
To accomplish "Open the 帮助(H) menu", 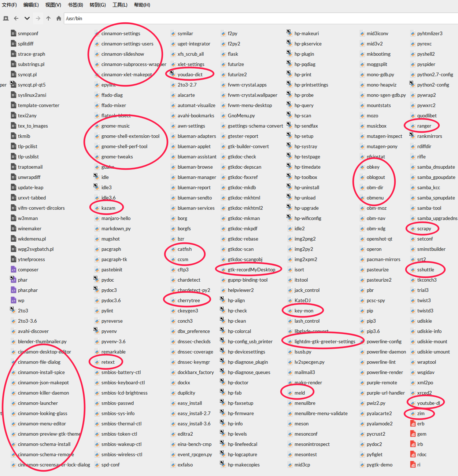I will click(142, 5).
